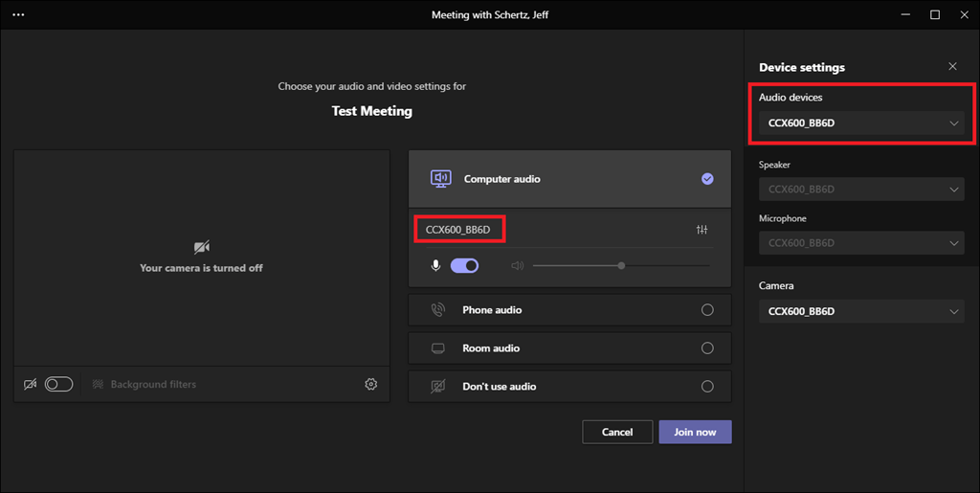This screenshot has height=493, width=980.
Task: Click the Device settings heading
Action: pos(802,67)
